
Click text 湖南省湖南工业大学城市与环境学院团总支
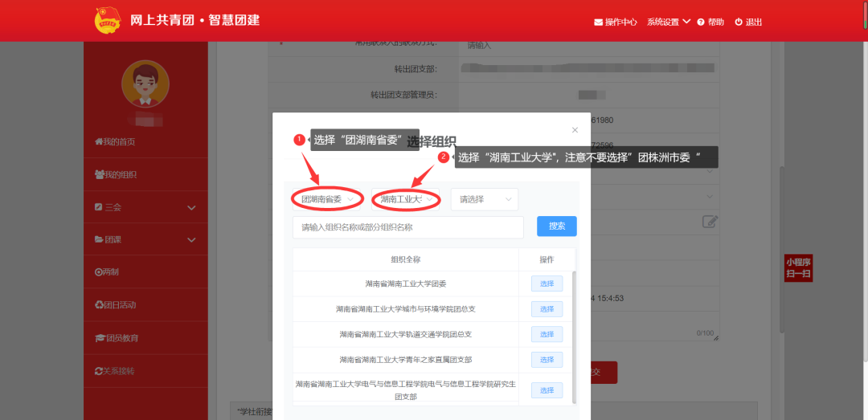coord(405,308)
